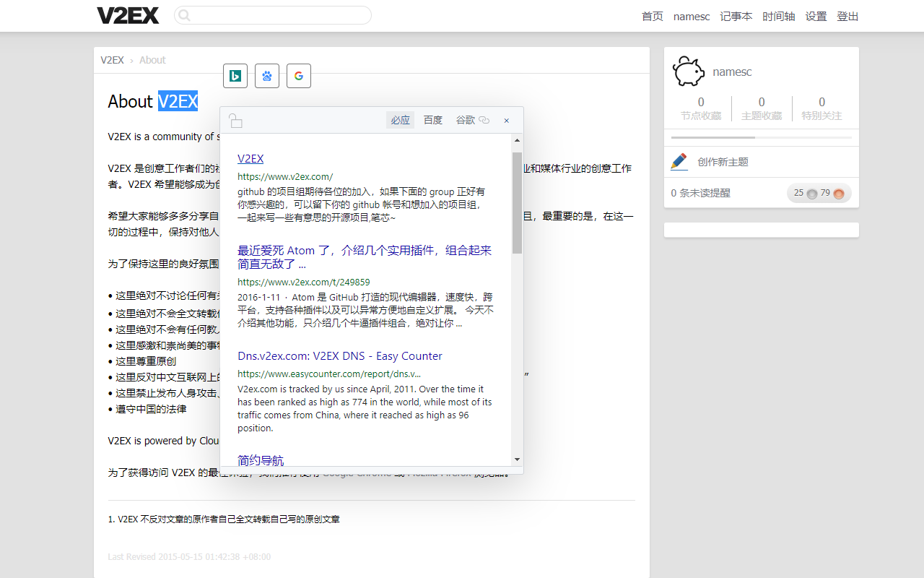
Task: Click the Bing search icon button
Action: pyautogui.click(x=235, y=76)
